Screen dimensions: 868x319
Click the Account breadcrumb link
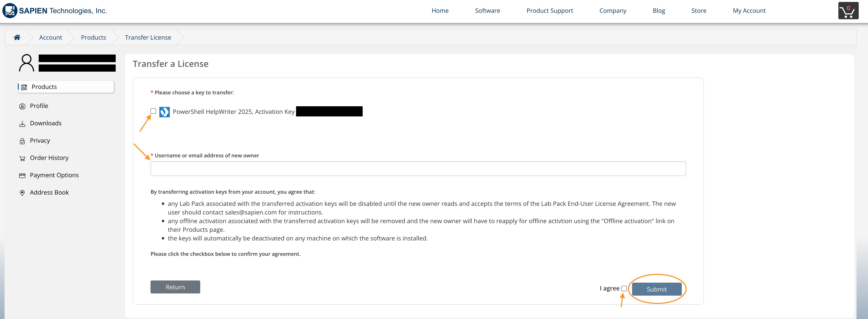[x=51, y=37]
